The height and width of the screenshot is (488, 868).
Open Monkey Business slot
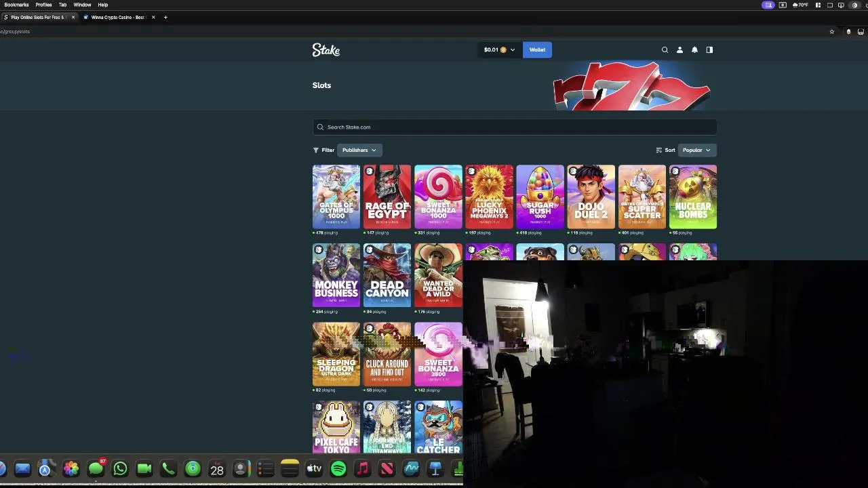click(x=336, y=275)
